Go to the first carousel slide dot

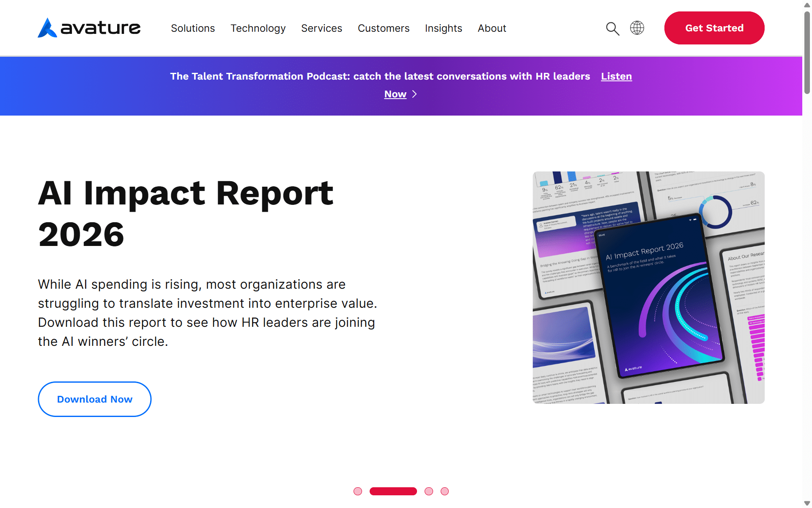click(358, 491)
